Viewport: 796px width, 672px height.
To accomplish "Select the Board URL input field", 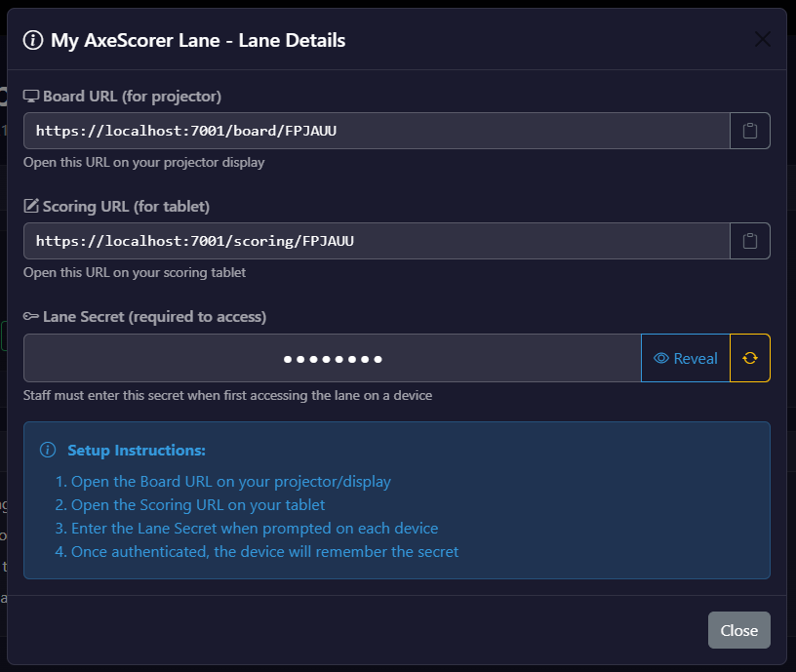I will (x=376, y=130).
